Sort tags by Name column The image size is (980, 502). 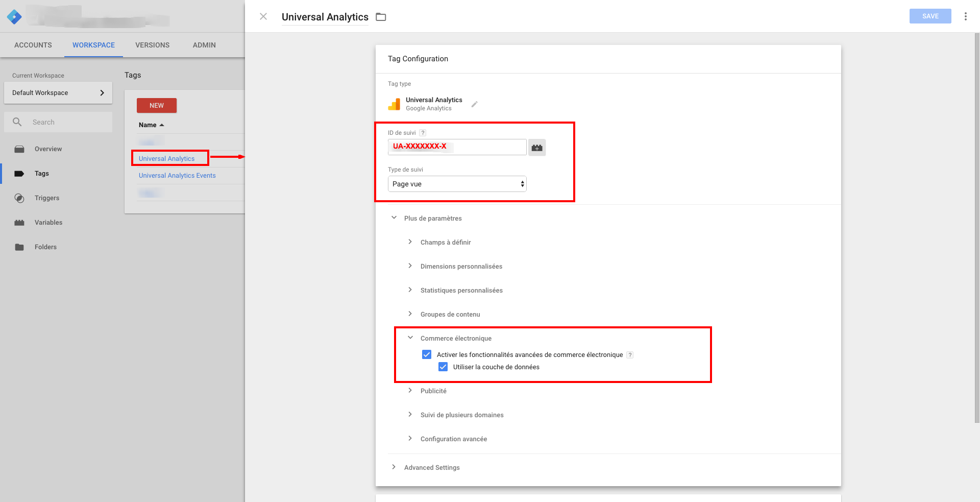point(151,125)
